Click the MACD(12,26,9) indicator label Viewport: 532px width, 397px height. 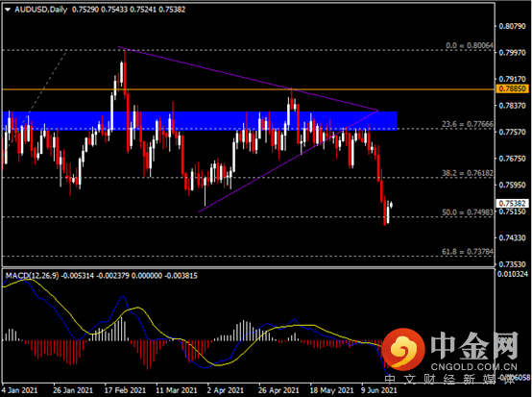coord(33,276)
